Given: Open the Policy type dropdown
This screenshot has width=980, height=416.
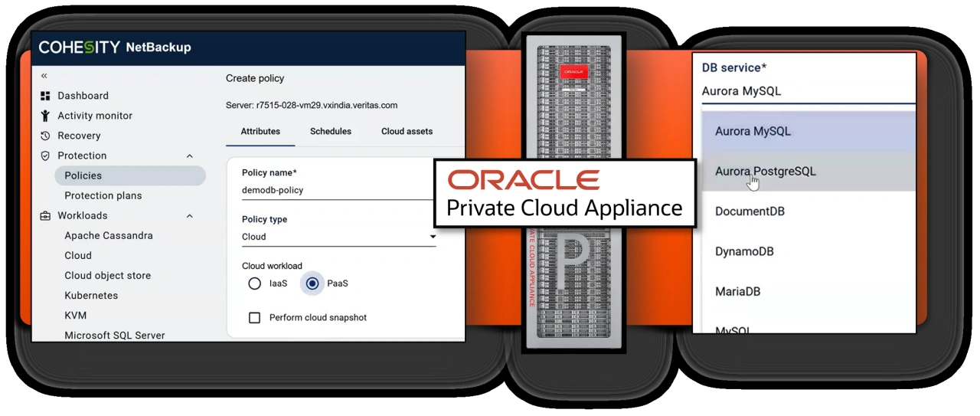Looking at the screenshot, I should click(x=338, y=237).
